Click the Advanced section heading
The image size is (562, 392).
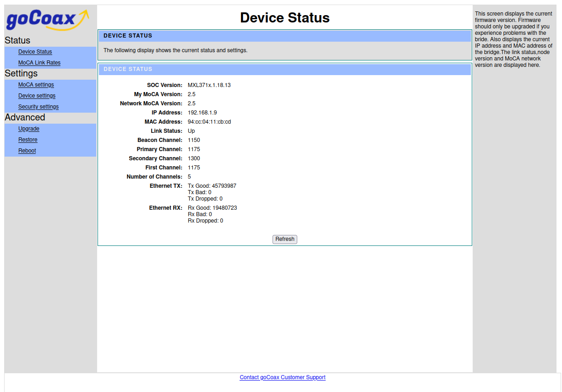(x=25, y=117)
